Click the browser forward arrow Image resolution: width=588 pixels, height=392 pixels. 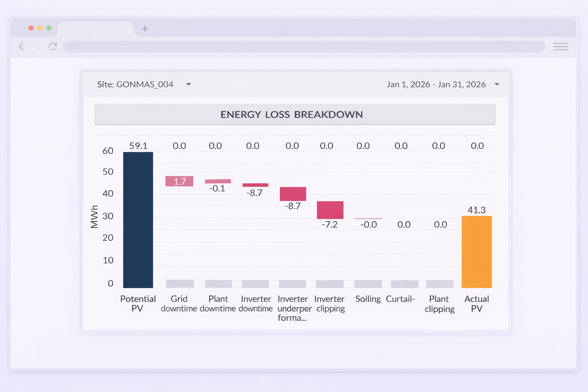tap(37, 47)
